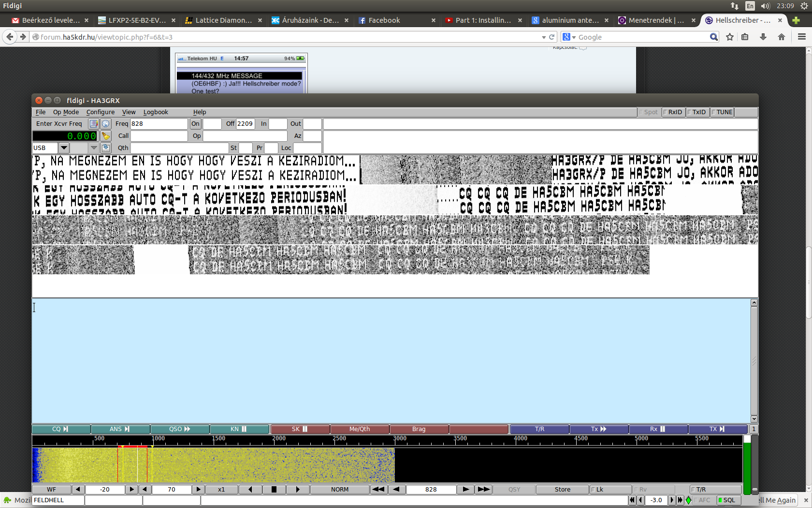Click the globe QRZ lookup icon
The width and height of the screenshot is (812, 508).
[x=105, y=124]
